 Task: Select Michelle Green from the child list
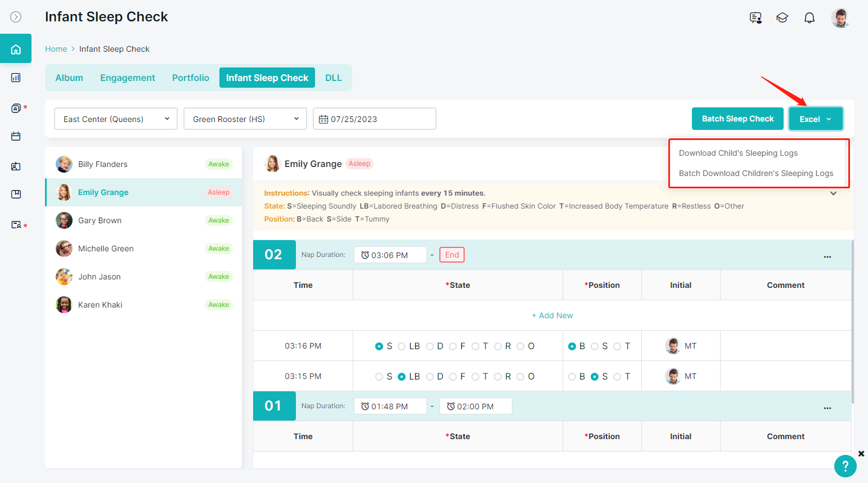tap(143, 249)
